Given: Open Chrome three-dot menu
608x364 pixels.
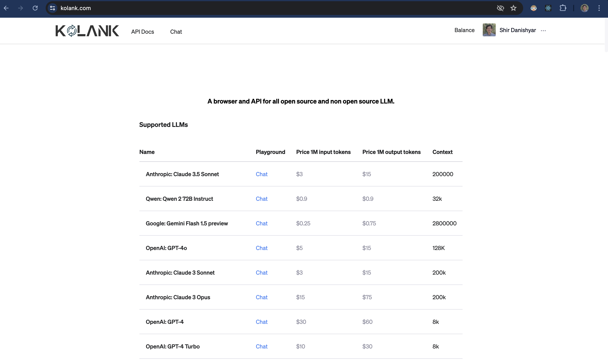Looking at the screenshot, I should 599,8.
